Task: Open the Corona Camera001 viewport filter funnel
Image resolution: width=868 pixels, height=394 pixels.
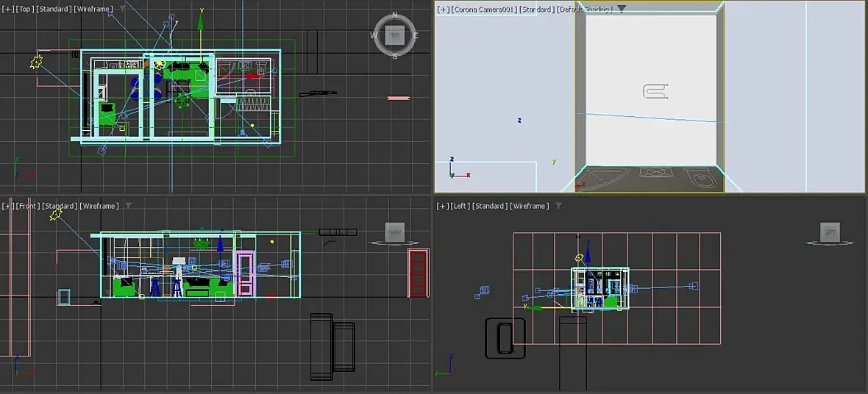Action: tap(621, 9)
